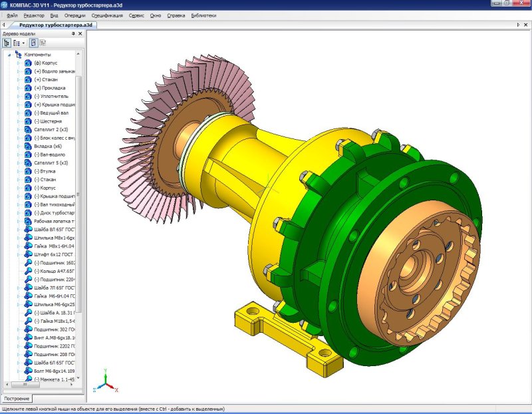Click the Винт A.M8-6gx18 part icon
The width and height of the screenshot is (532, 414).
(x=28, y=337)
